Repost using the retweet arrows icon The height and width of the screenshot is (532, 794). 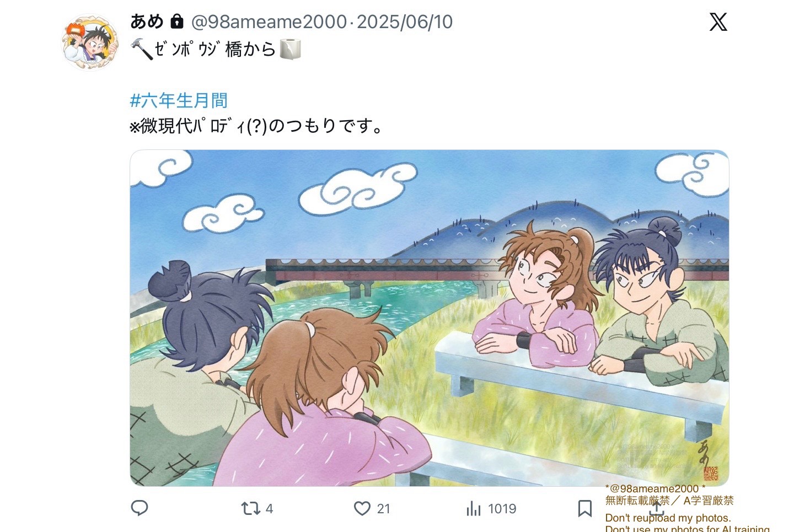(x=250, y=508)
